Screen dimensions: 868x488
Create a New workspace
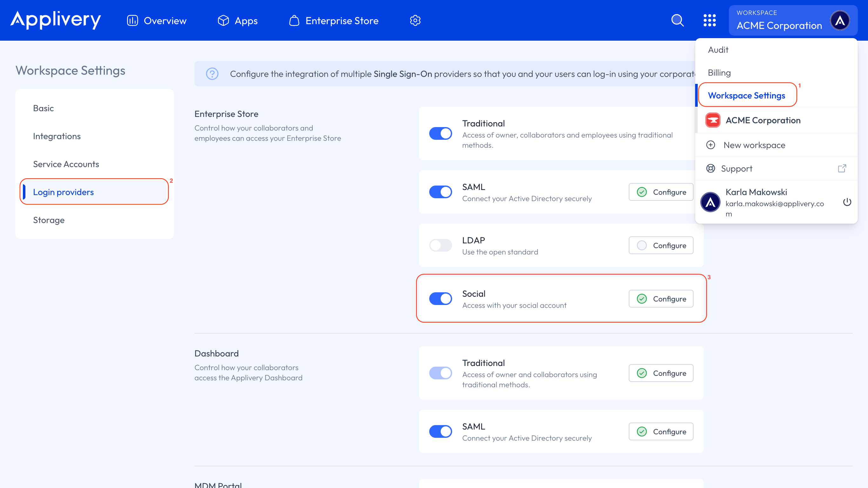755,145
